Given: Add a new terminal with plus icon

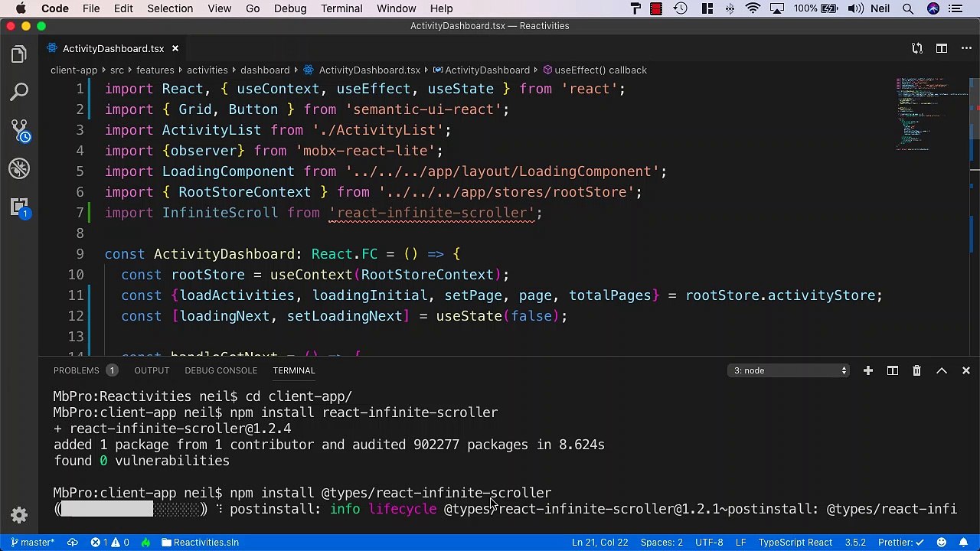Looking at the screenshot, I should pyautogui.click(x=867, y=370).
